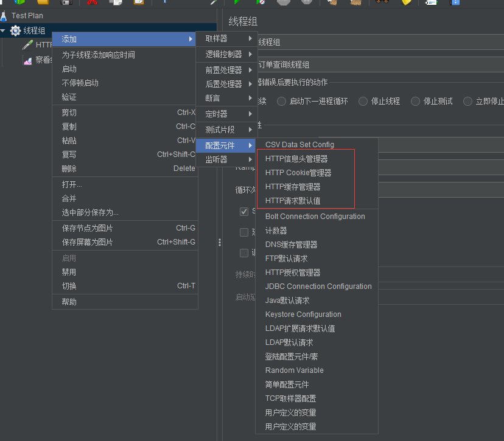Choose 验证 in the context menu
The height and width of the screenshot is (441, 504).
[x=125, y=97]
